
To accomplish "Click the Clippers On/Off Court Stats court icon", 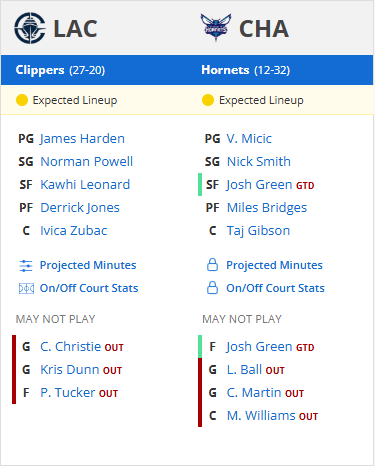I will 26,288.
